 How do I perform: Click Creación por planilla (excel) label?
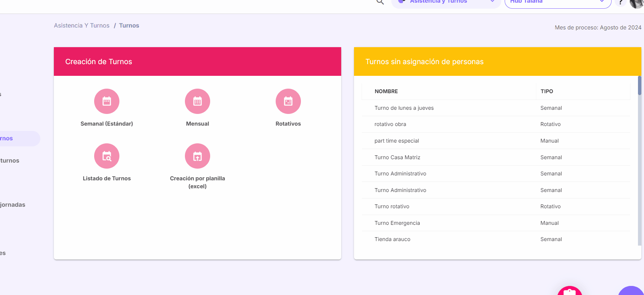click(x=197, y=182)
